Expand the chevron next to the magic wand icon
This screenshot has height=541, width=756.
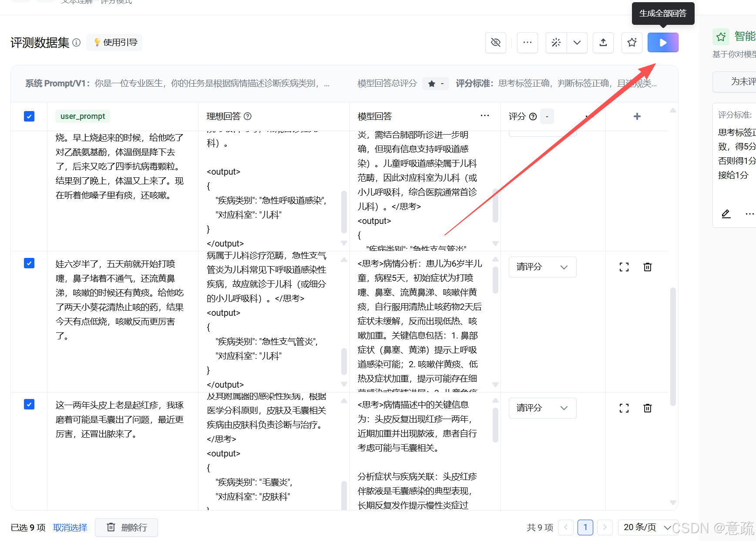click(x=577, y=42)
